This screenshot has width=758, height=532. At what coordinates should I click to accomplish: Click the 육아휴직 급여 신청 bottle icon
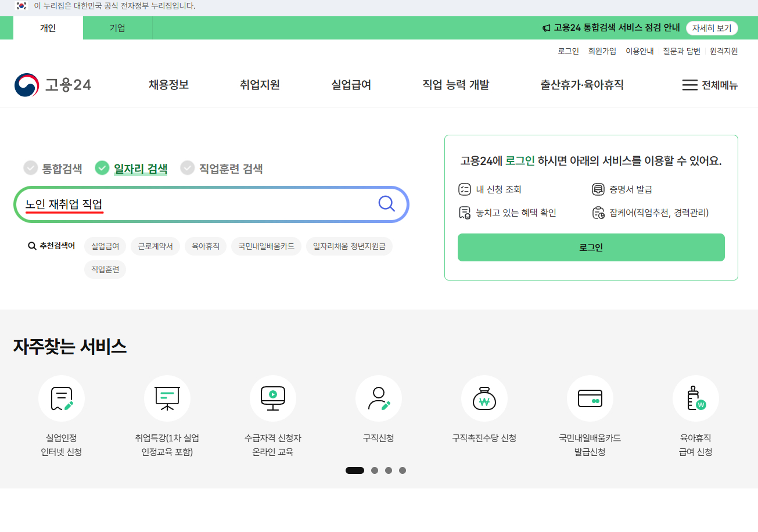696,398
